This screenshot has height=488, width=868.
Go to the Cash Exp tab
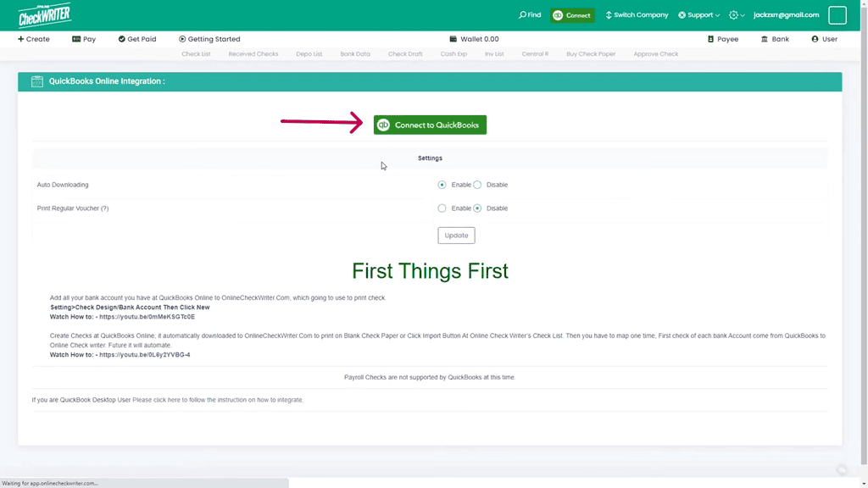click(x=453, y=53)
